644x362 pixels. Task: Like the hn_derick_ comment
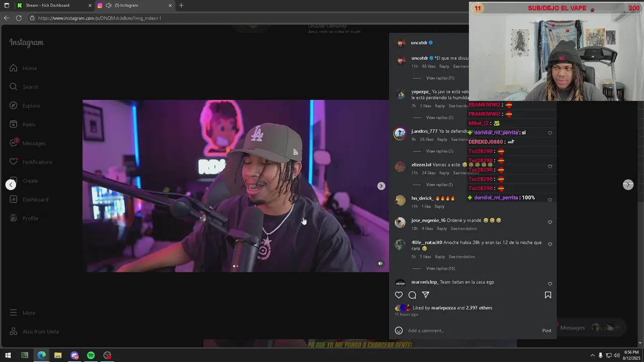(549, 200)
